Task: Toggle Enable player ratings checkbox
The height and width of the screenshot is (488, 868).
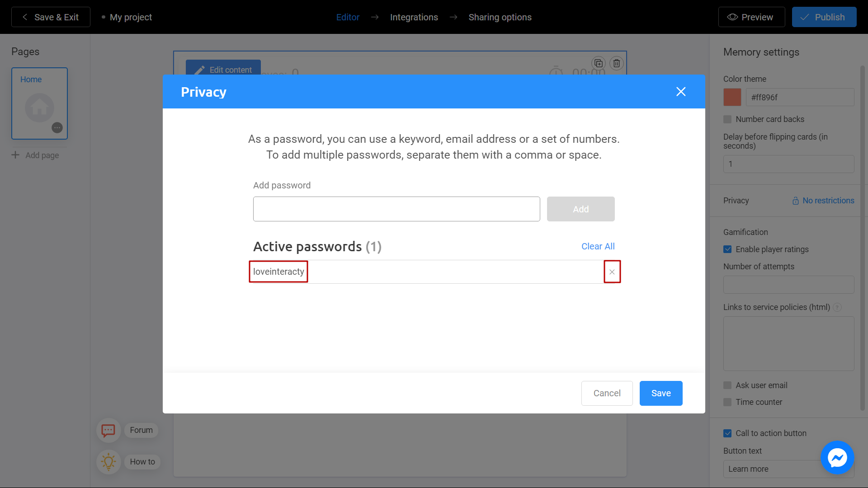Action: pyautogui.click(x=727, y=249)
